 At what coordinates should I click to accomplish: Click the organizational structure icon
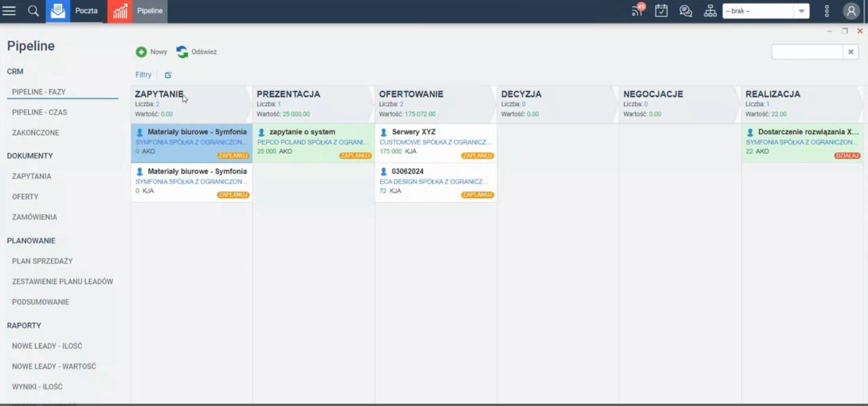pyautogui.click(x=710, y=11)
